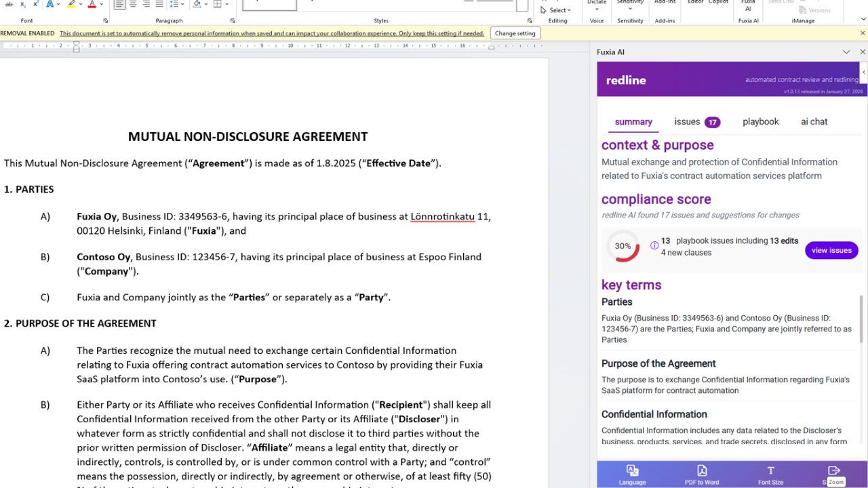Open line spacing dropdown arrow
The image size is (868, 488).
click(x=182, y=4)
